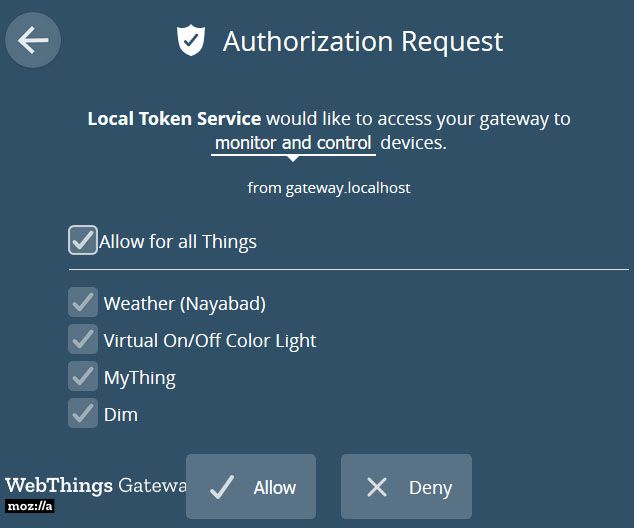Toggle Virtual On/Off Color Light checkbox
The height and width of the screenshot is (528, 634).
(x=83, y=339)
